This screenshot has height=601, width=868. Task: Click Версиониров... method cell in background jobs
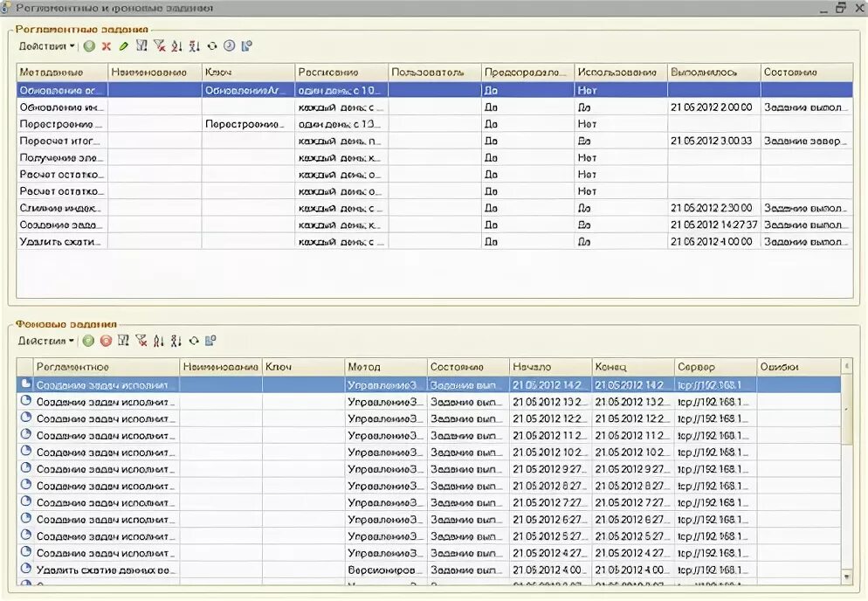tap(386, 570)
